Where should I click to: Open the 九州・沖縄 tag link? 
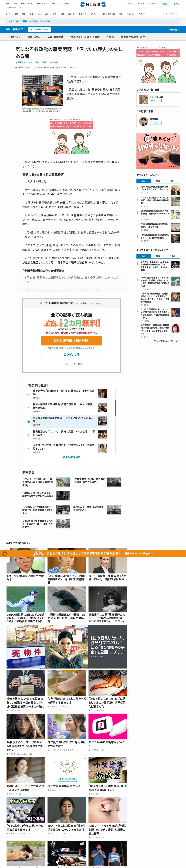pos(53,62)
